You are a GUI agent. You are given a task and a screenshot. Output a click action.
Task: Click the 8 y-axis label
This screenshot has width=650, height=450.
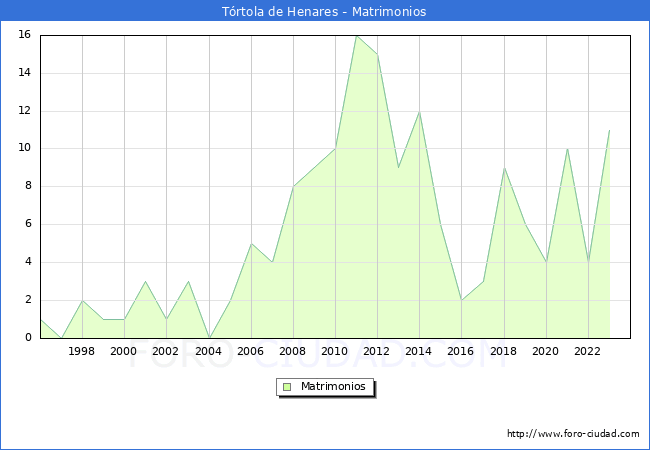coord(28,186)
